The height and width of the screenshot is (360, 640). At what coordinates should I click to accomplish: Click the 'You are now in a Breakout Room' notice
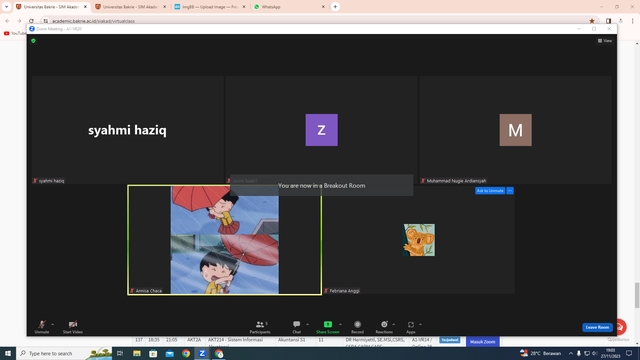point(322,185)
